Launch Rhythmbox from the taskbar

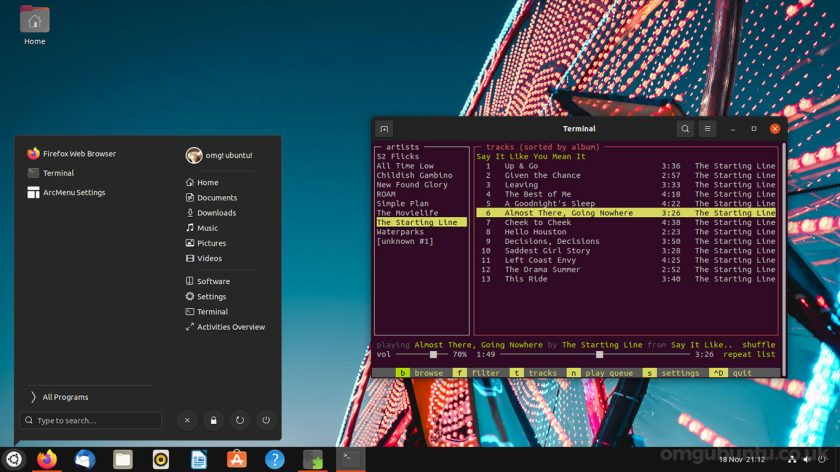tap(161, 459)
